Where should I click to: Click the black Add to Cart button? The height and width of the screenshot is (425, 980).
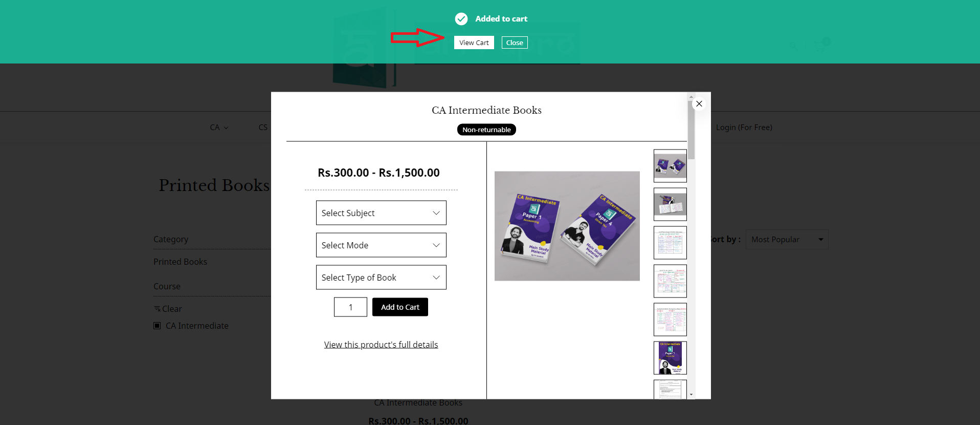400,307
